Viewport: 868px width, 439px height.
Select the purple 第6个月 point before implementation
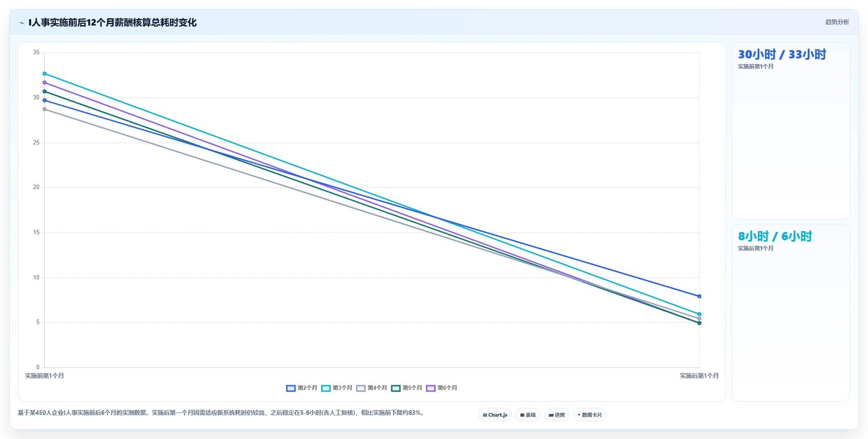point(44,83)
